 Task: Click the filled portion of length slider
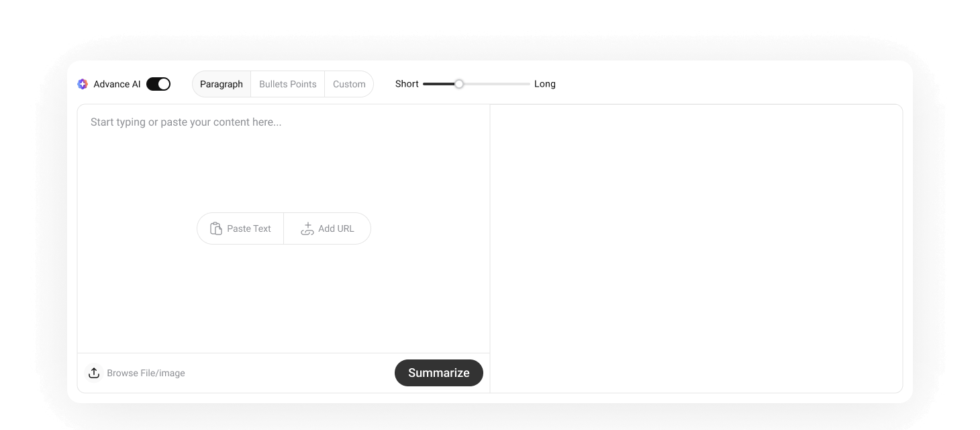click(439, 84)
